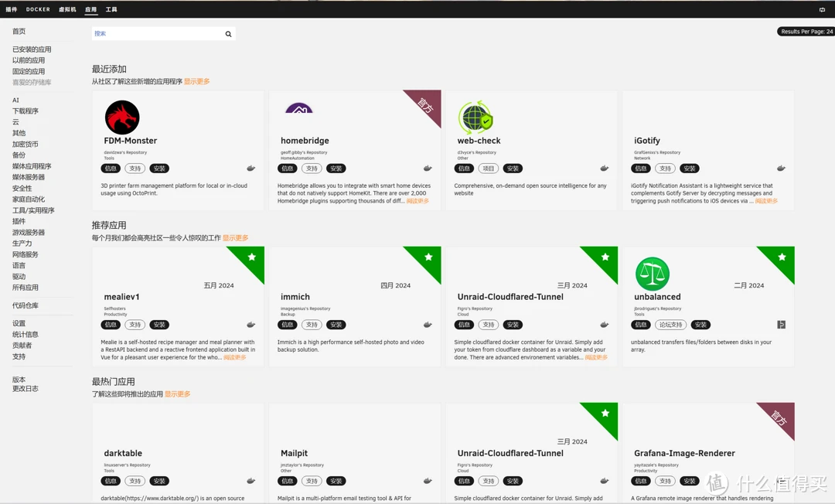Click 支持 button on FDM-Monster card
835x504 pixels.
[x=135, y=169]
